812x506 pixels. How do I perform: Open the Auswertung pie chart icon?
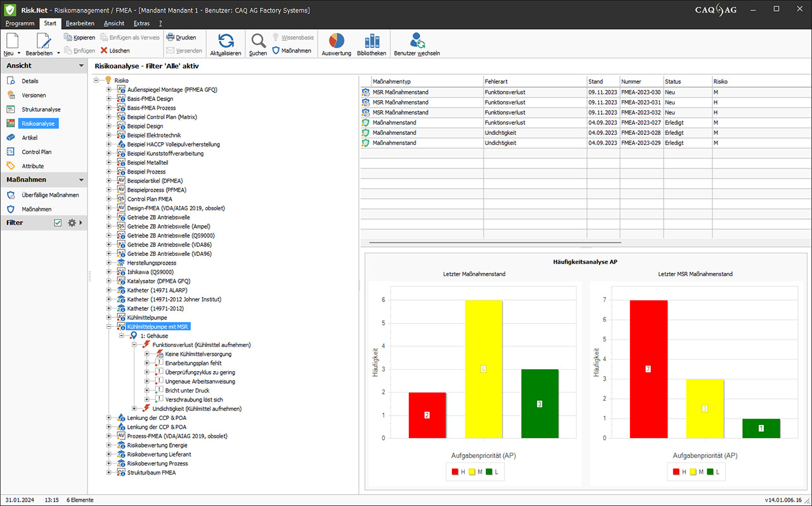[x=337, y=41]
